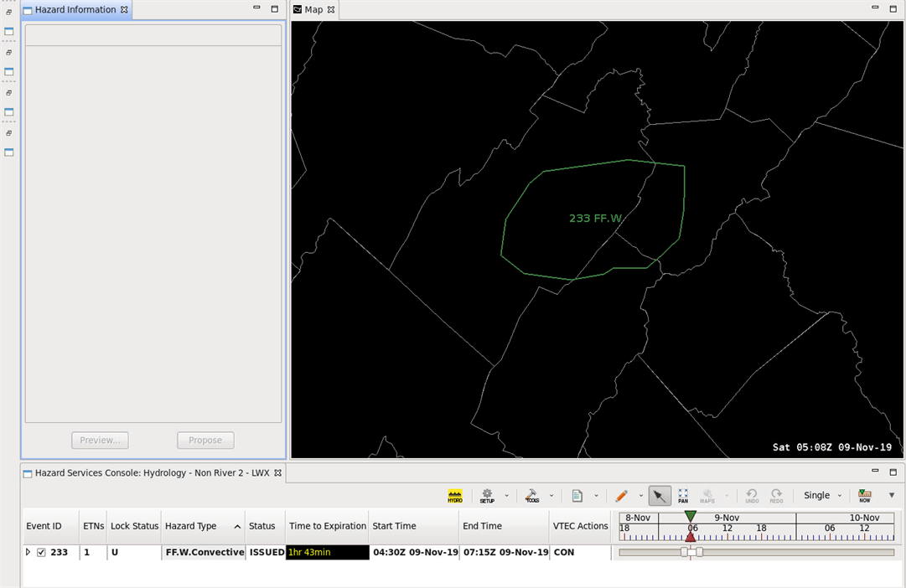Expand event 233 row triangle
The width and height of the screenshot is (906, 588).
(x=28, y=552)
